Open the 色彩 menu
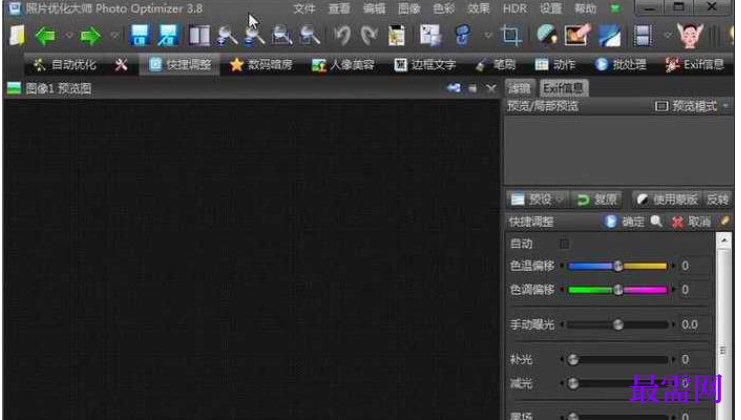This screenshot has height=420, width=741. click(x=444, y=9)
